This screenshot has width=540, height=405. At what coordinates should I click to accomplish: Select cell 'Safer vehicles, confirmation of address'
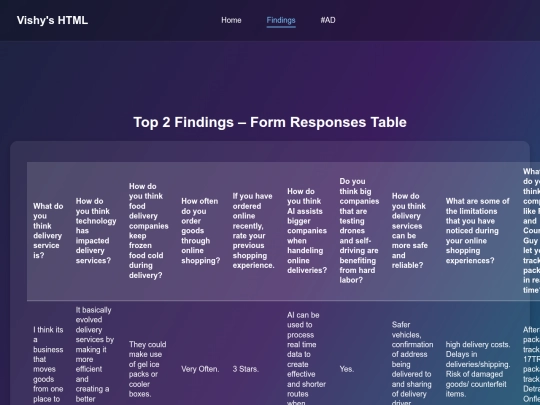[413, 363]
